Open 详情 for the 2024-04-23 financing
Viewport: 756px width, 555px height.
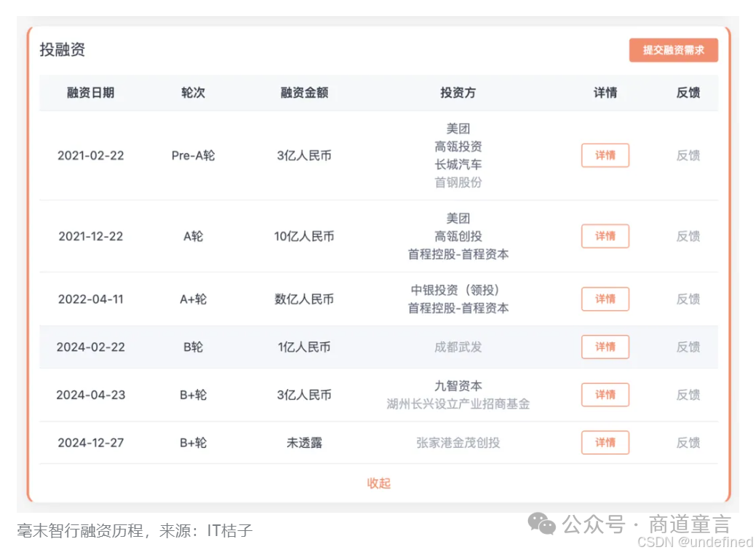click(605, 395)
